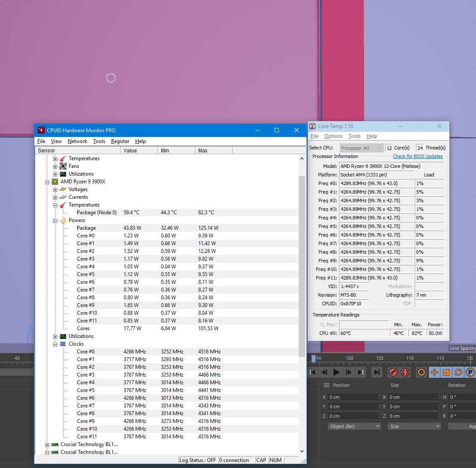Open HWMonitor File menu

[41, 141]
